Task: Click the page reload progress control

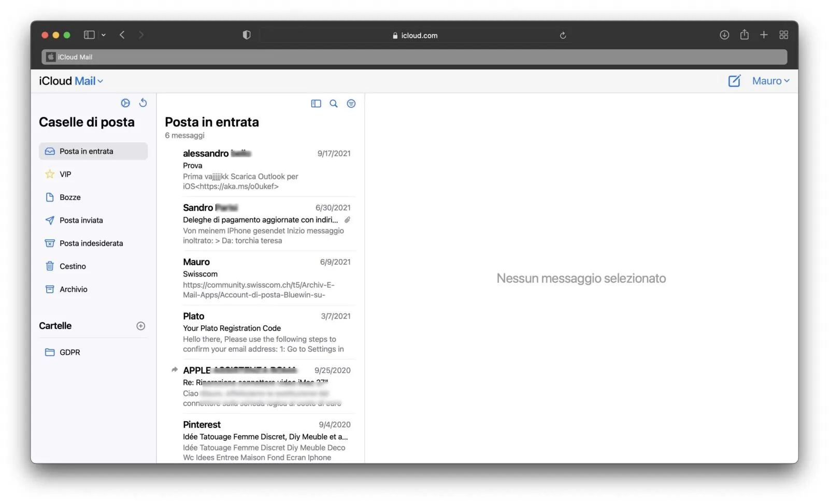Action: coord(563,35)
